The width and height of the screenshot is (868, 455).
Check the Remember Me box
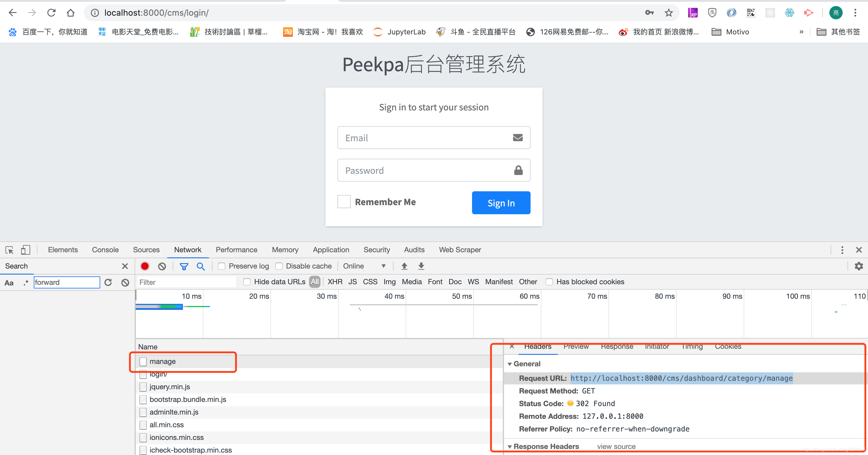344,201
